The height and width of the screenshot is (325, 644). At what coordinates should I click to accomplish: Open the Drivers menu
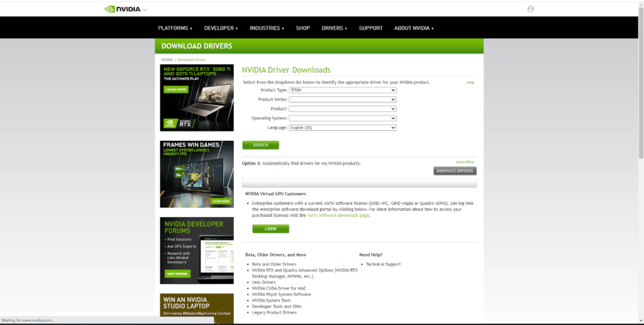[x=334, y=28]
